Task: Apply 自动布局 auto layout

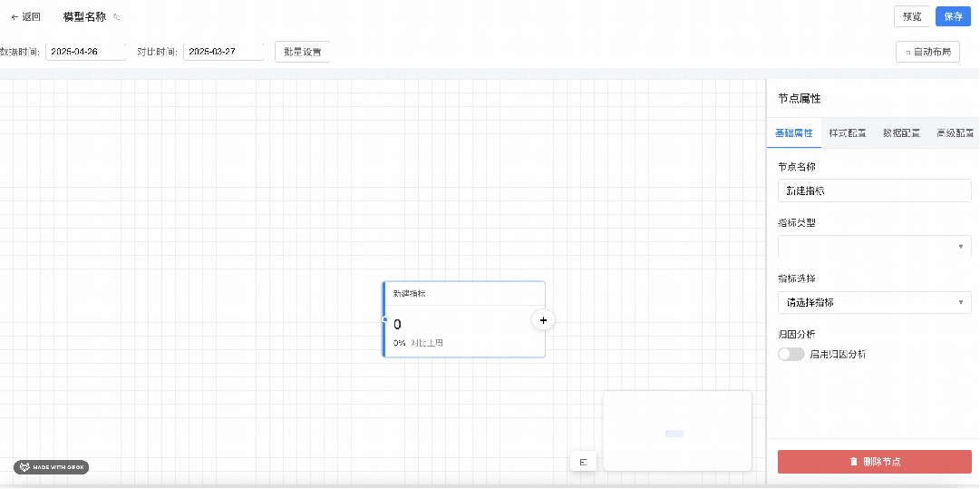Action: pyautogui.click(x=927, y=52)
